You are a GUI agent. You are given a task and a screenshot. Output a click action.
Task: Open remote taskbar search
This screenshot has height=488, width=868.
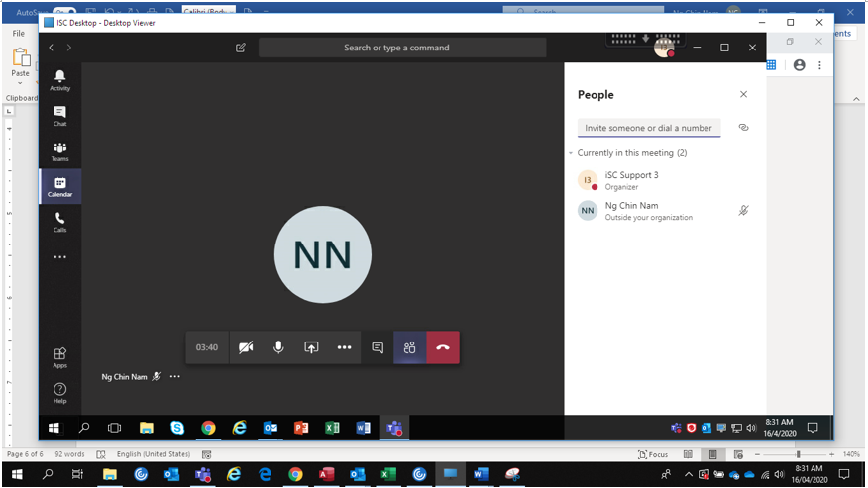tap(84, 428)
